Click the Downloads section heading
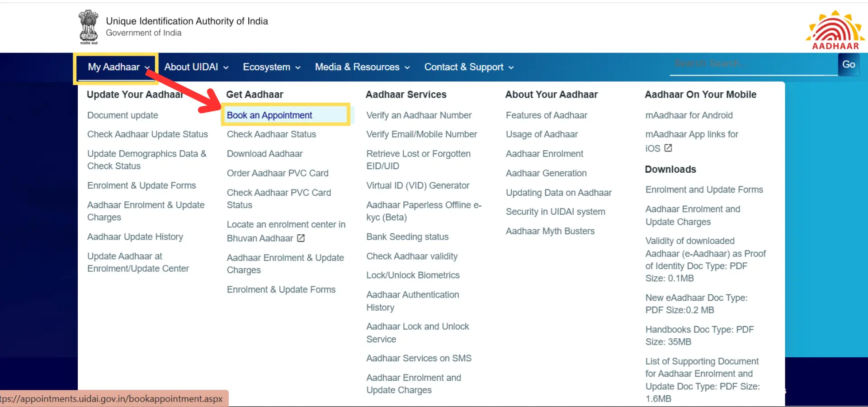The height and width of the screenshot is (407, 868). pyautogui.click(x=670, y=169)
